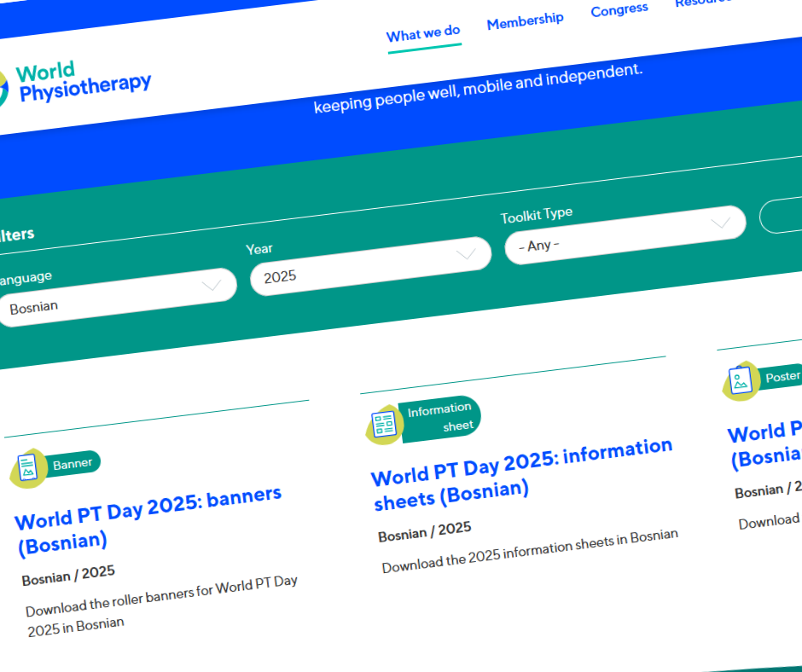The height and width of the screenshot is (672, 802).
Task: Click the Language dropdown chevron arrow
Action: (211, 286)
